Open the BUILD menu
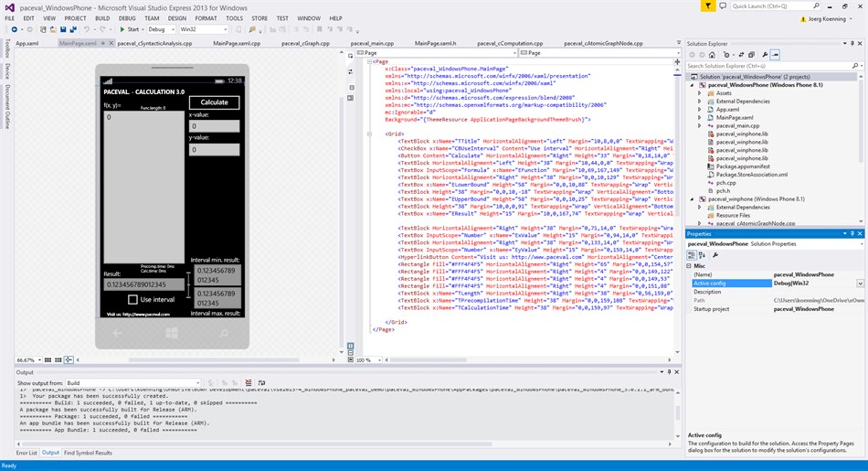Screen dimensions: 868x471 click(x=102, y=17)
